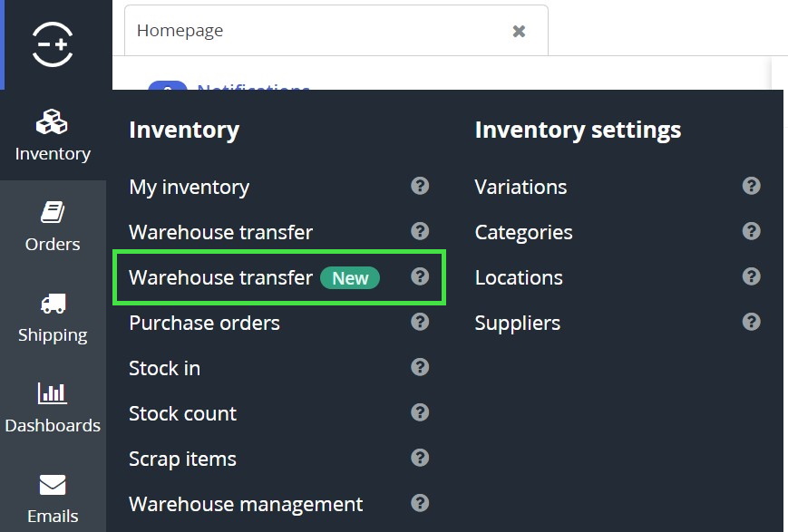
Task: Open Categories under Inventory settings
Action: coord(523,232)
